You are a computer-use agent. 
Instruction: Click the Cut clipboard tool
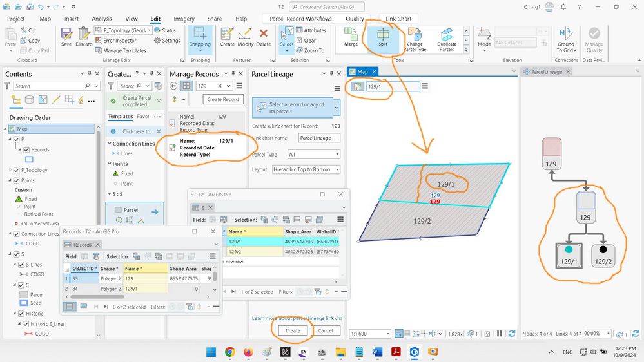[x=28, y=30]
